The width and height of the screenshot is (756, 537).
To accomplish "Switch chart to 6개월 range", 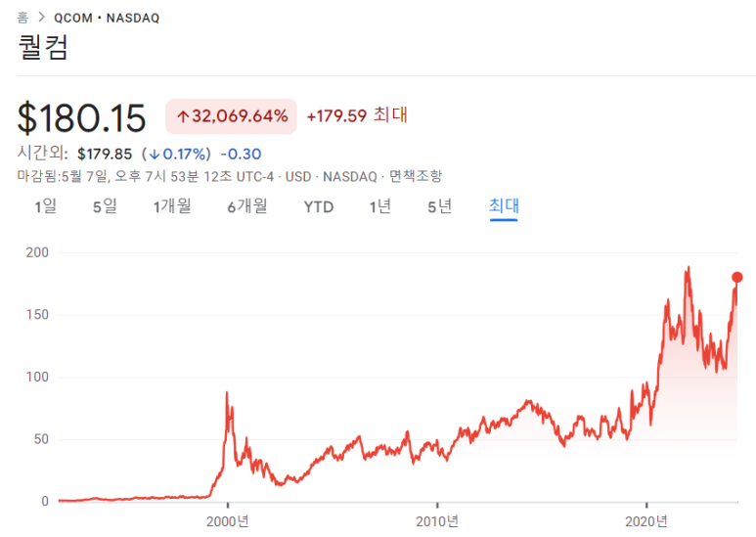I will (247, 206).
